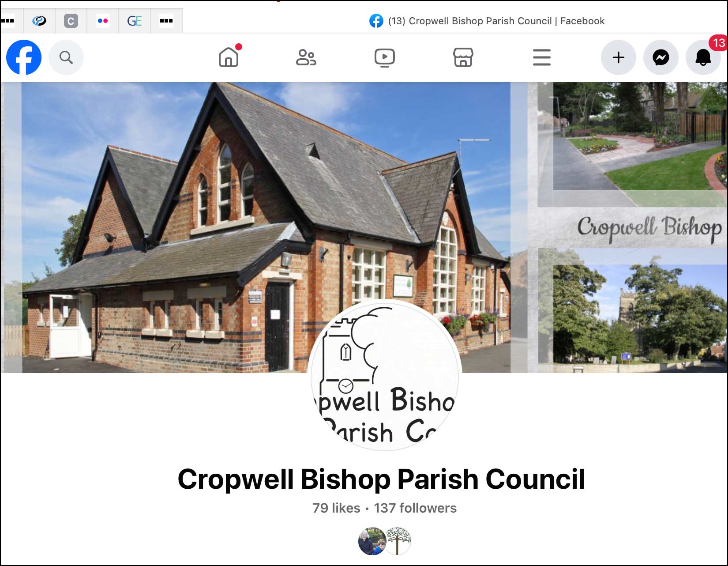
Task: Click the Cropwell Bishop Parish Council page name
Action: [381, 478]
